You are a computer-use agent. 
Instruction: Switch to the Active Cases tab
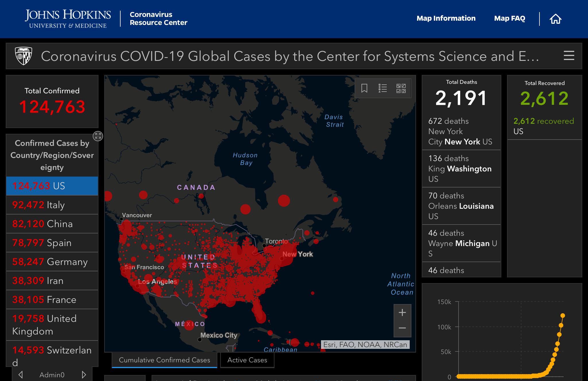(x=247, y=360)
